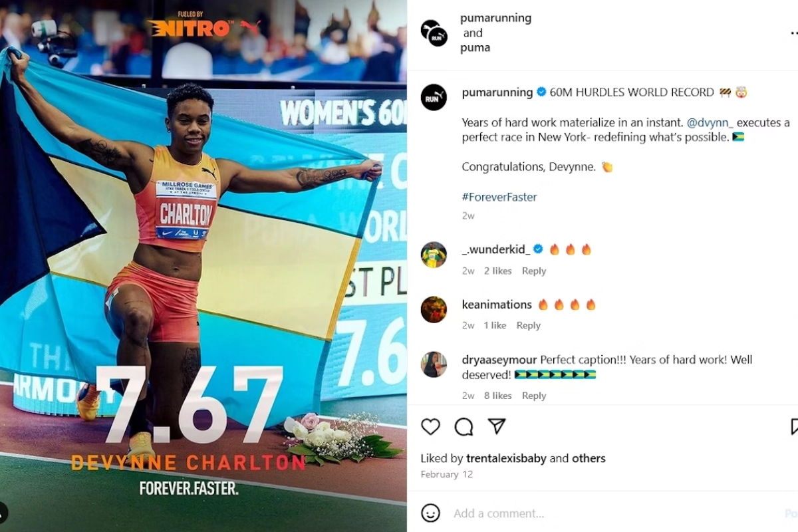
Task: Click the Devynne Charlton post image
Action: click(x=203, y=266)
